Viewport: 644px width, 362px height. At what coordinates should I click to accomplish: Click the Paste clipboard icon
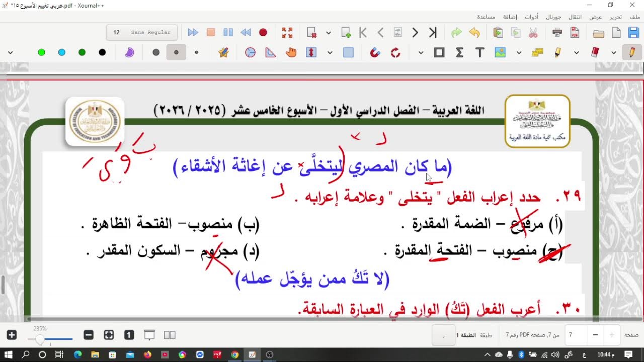point(498,33)
